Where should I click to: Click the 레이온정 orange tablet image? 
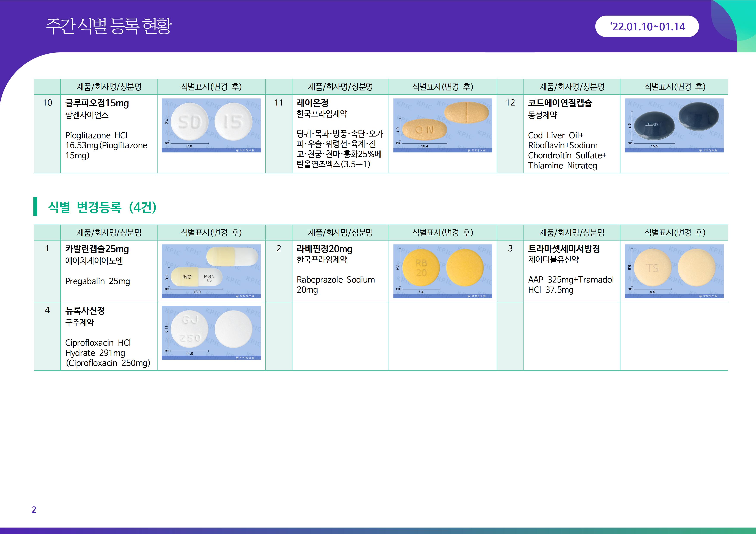coord(442,125)
